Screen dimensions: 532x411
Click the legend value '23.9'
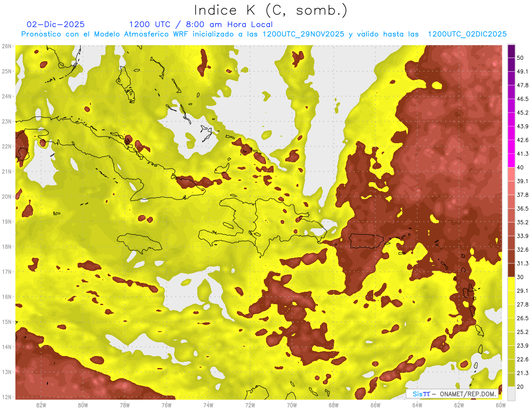523,346
